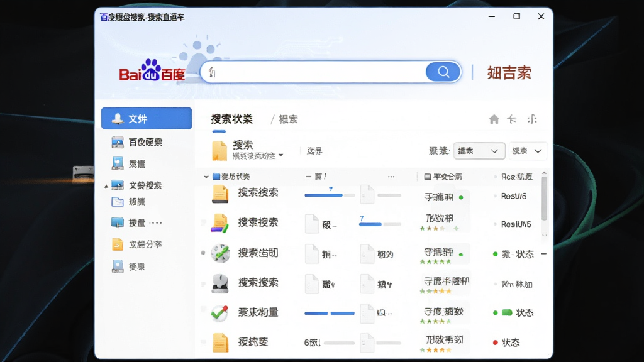Screen dimensions: 644x362
Task: Click the blue folder column header
Action: coord(231,177)
